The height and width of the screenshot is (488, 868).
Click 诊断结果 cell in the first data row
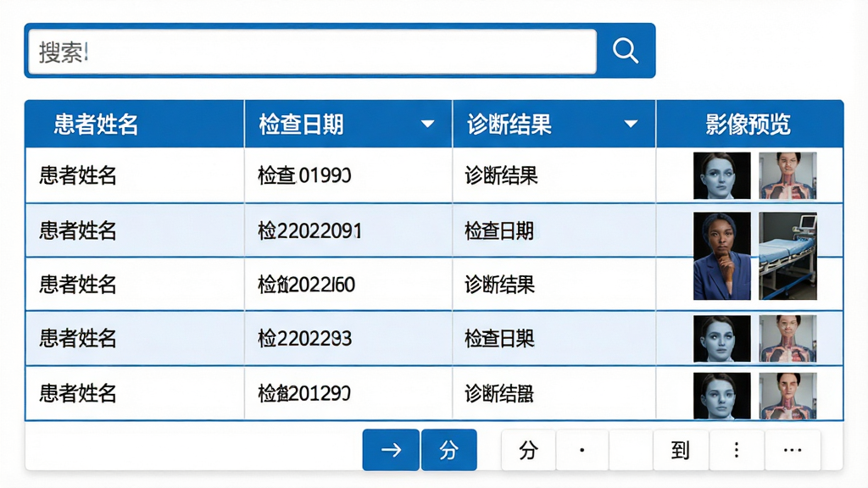pyautogui.click(x=554, y=175)
